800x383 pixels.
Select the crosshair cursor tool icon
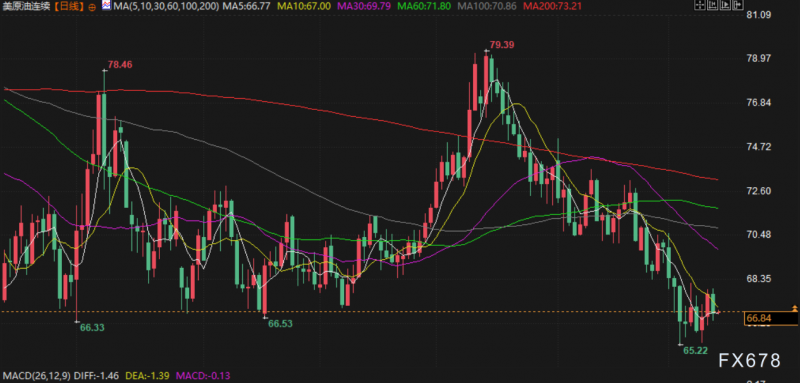[x=699, y=5]
